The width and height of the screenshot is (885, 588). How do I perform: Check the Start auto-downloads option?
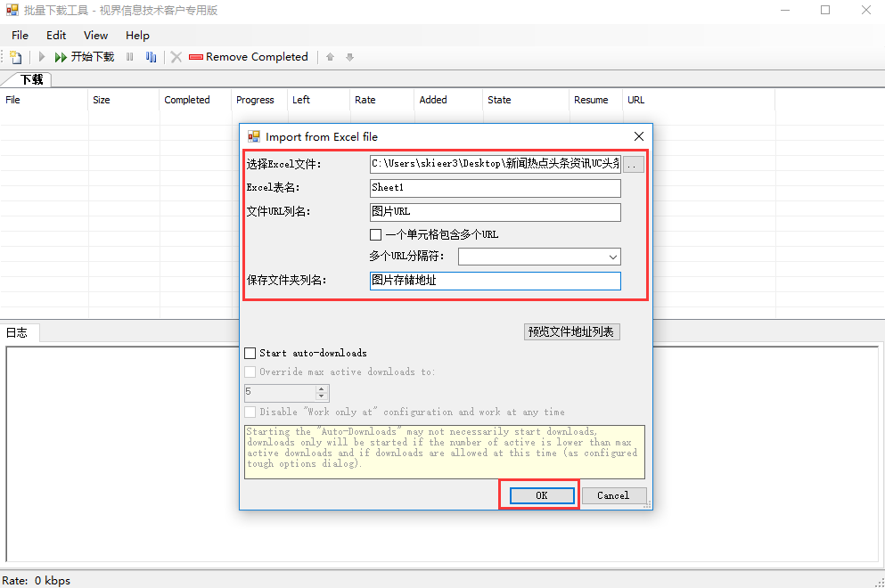(250, 354)
